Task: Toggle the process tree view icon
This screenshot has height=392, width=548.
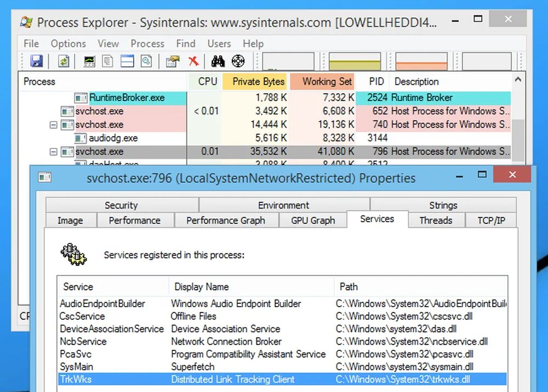Action: tap(107, 61)
